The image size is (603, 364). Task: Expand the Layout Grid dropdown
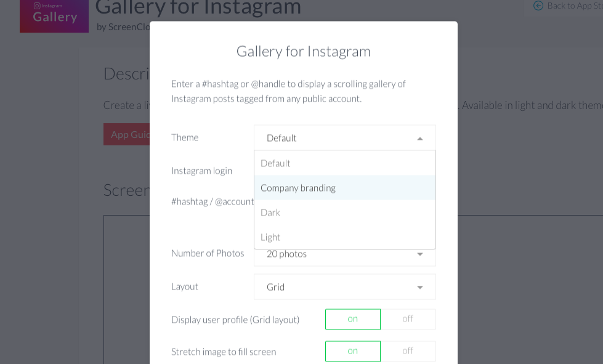(x=344, y=287)
